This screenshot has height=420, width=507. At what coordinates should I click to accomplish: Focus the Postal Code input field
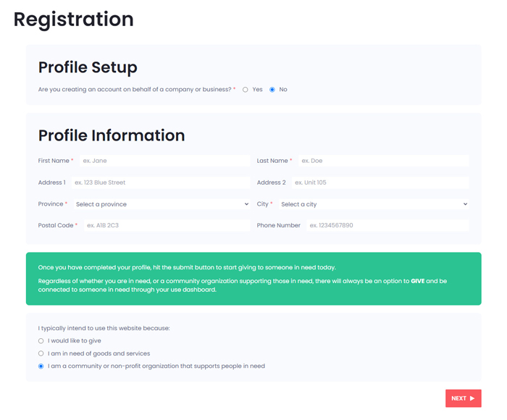click(167, 225)
